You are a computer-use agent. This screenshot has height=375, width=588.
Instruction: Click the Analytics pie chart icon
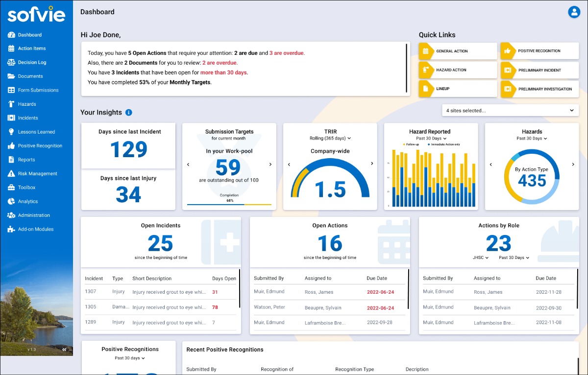(11, 201)
